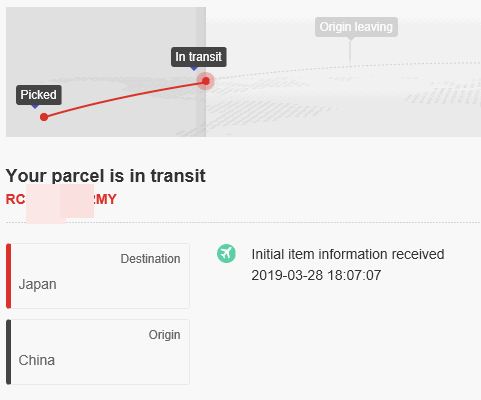The height and width of the screenshot is (400, 481).
Task: Click the red progress line on map
Action: coord(125,98)
